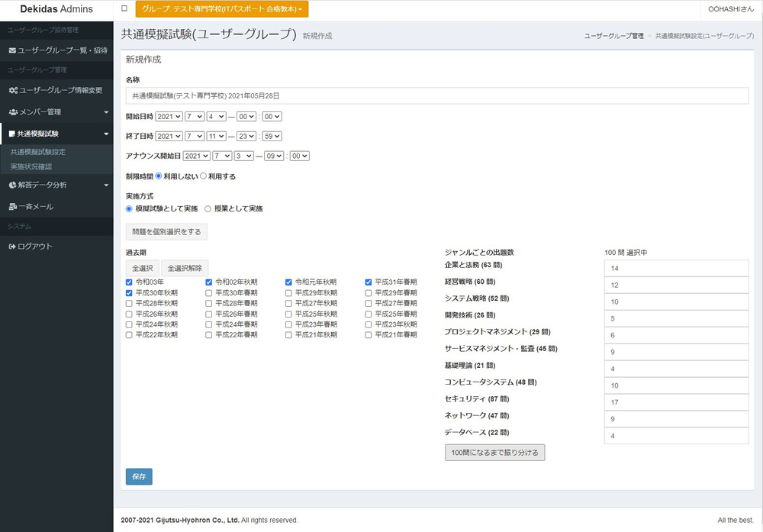The image size is (763, 532).
Task: Check the 平成21年春期 checkbox
Action: point(369,335)
